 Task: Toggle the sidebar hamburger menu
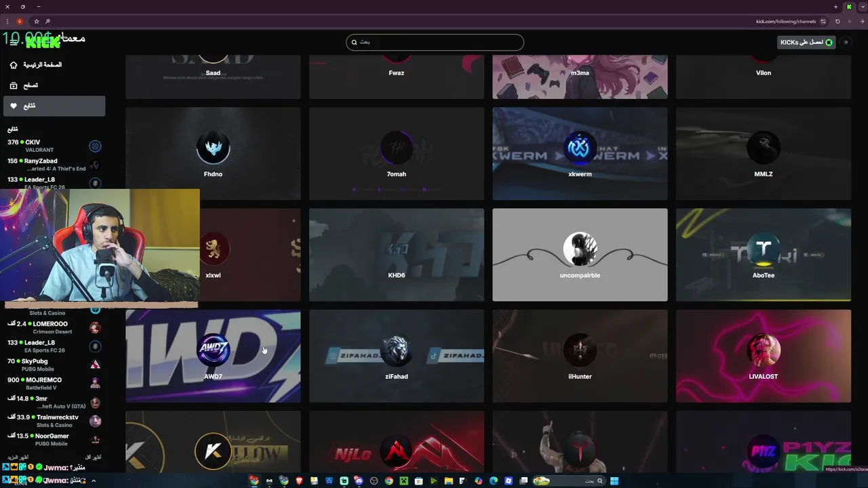[14, 42]
